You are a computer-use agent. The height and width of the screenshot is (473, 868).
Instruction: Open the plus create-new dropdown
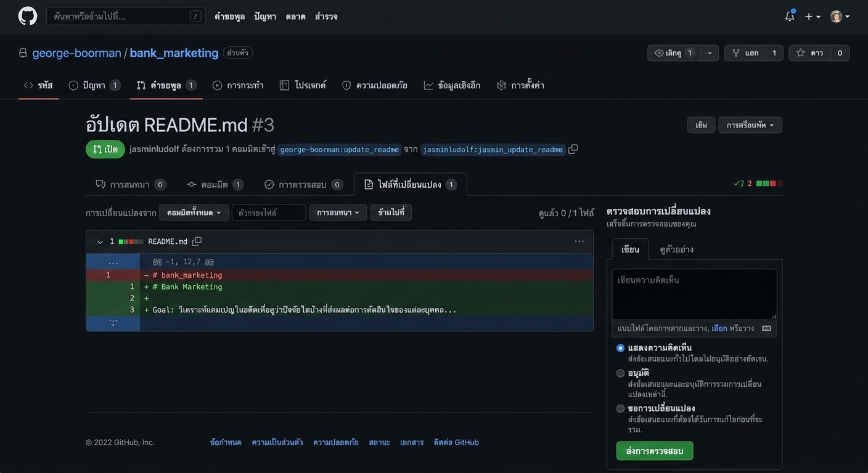pyautogui.click(x=813, y=17)
